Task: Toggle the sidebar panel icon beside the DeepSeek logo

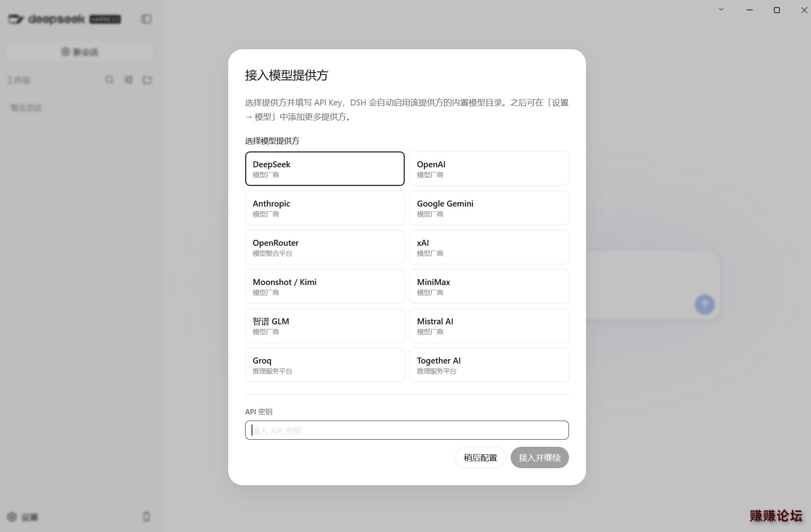Action: [x=146, y=19]
